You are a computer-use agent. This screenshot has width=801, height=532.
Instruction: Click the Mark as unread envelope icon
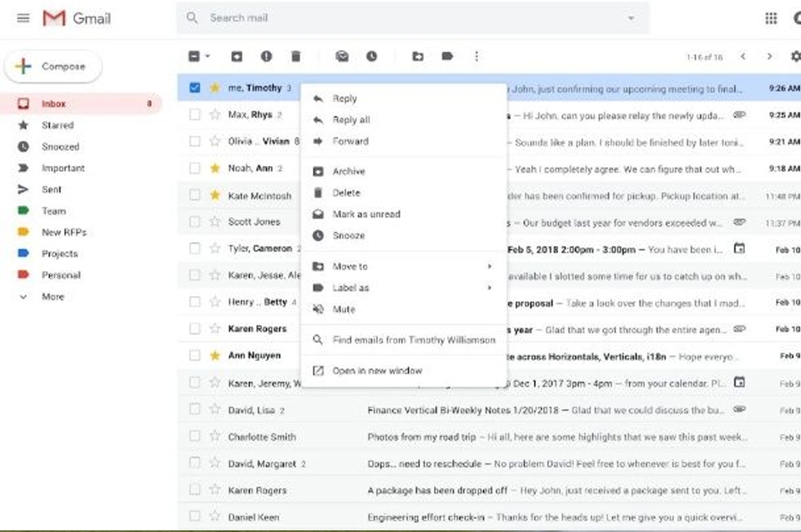342,57
